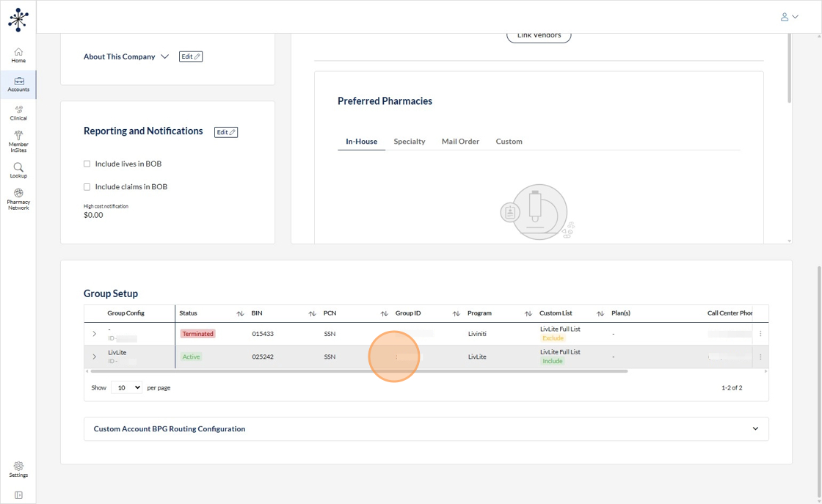822x504 pixels.
Task: Expand the Terminated group row
Action: click(x=95, y=334)
